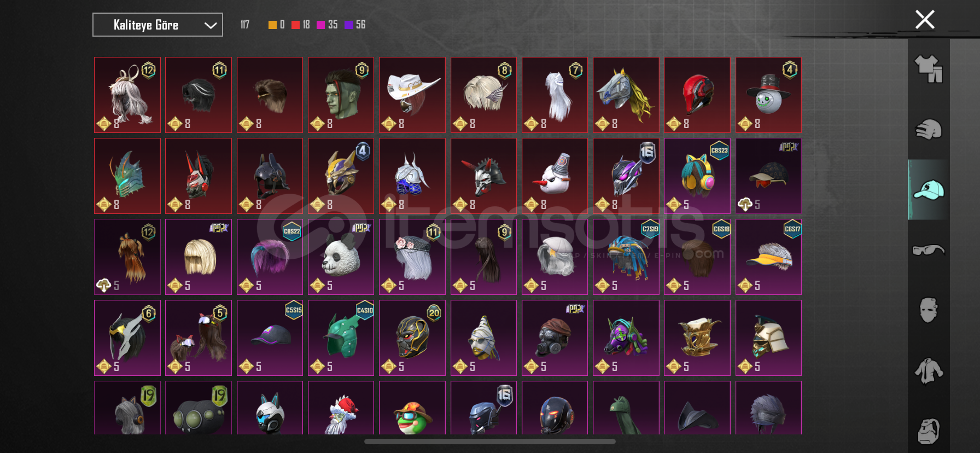Select the panda head item
The height and width of the screenshot is (453, 980).
coord(341,257)
